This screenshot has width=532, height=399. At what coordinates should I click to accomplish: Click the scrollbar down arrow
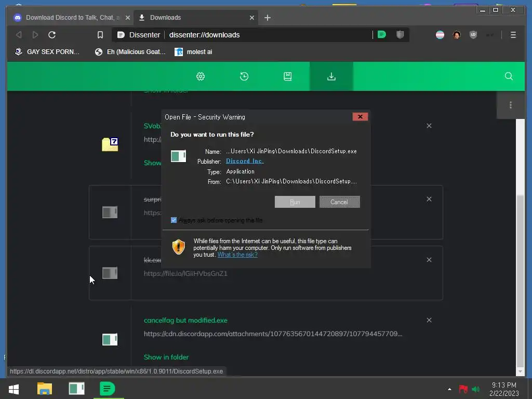[x=520, y=371]
